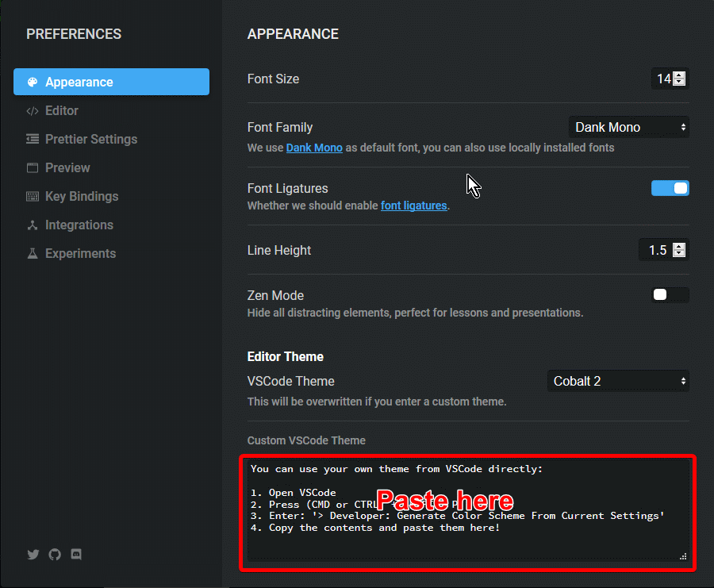Click the Key Bindings keyboard icon
This screenshot has height=588, width=714.
(33, 197)
